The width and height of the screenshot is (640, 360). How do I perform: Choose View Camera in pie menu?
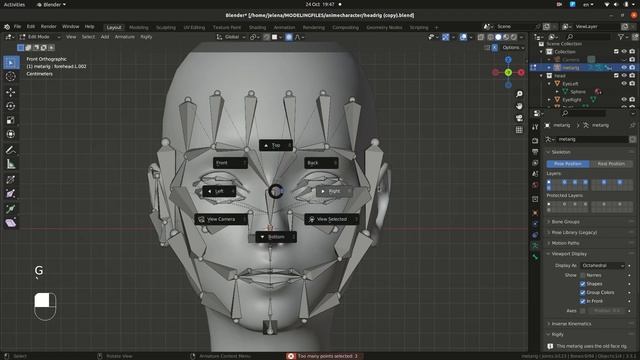(x=221, y=219)
